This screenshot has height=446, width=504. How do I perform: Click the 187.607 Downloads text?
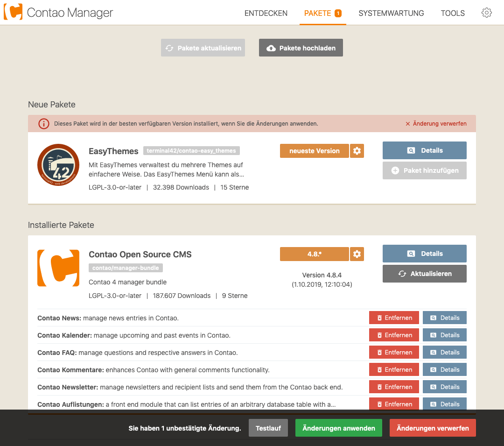(x=182, y=296)
